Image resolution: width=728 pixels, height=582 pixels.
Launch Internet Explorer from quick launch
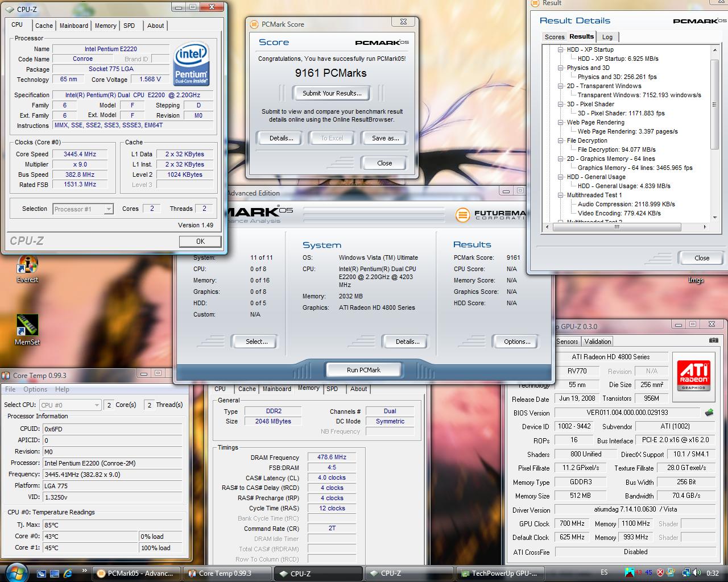(x=68, y=573)
